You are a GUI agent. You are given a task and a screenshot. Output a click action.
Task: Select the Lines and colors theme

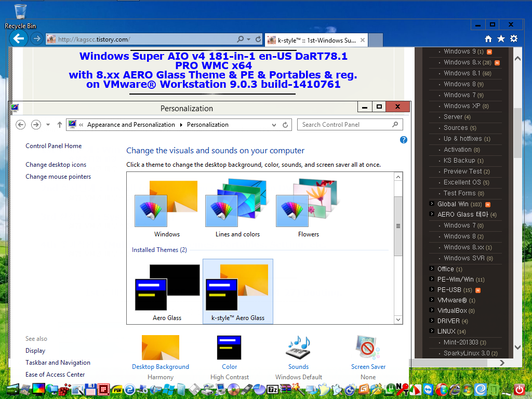pyautogui.click(x=237, y=208)
